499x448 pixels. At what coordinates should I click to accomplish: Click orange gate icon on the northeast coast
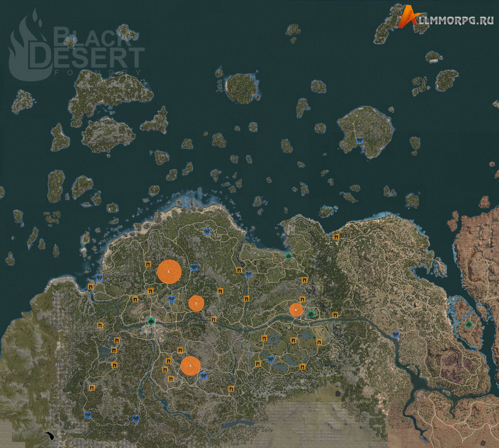click(x=336, y=237)
